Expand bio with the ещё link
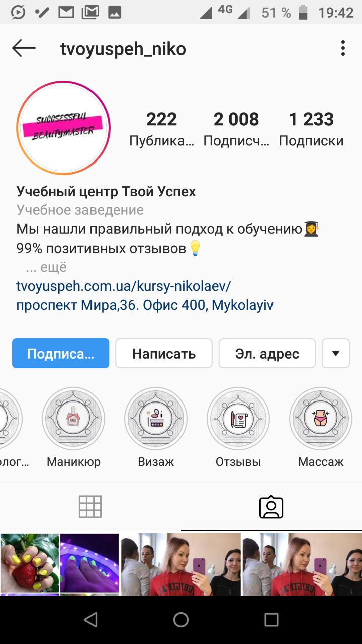The height and width of the screenshot is (644, 362). click(x=47, y=267)
